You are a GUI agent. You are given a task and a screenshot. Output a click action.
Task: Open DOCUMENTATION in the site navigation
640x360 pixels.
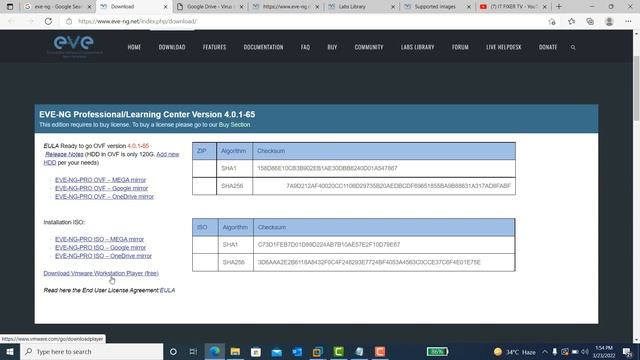[x=263, y=47]
